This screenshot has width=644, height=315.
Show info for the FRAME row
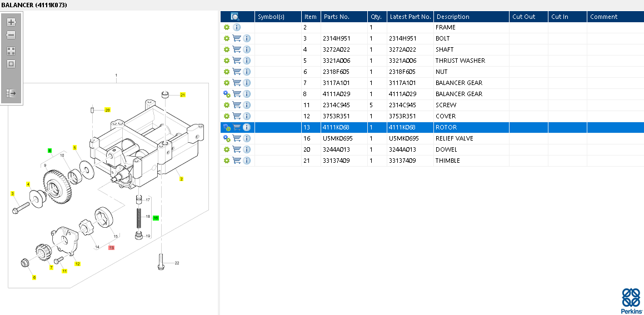(237, 27)
